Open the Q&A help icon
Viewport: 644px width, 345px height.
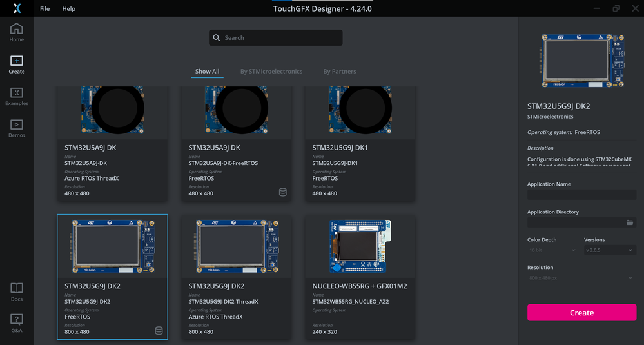point(16,324)
